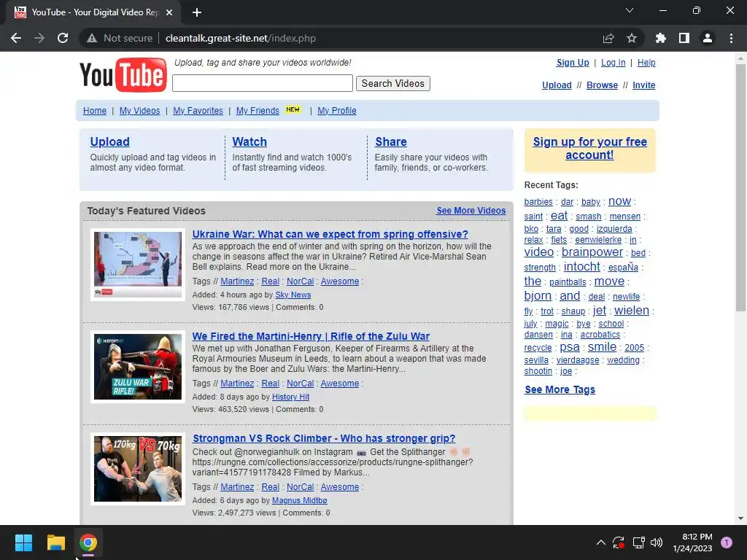Click the top-right Upload link

[x=557, y=85]
